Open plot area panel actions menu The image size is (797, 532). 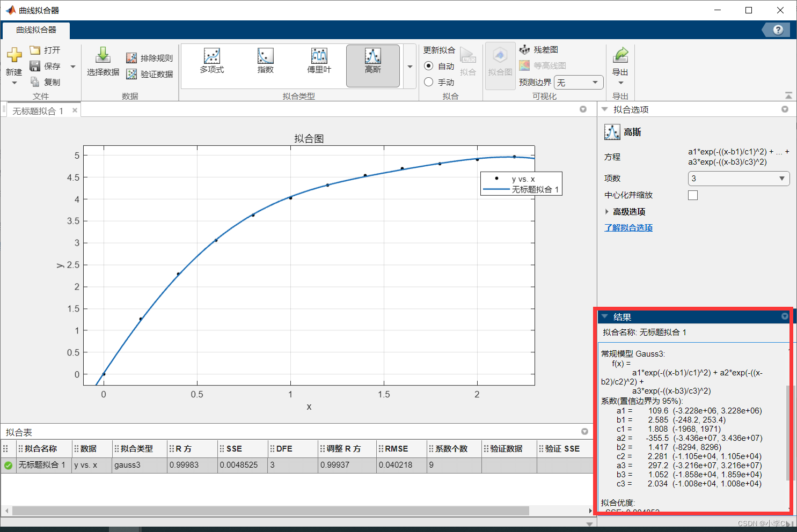[583, 109]
